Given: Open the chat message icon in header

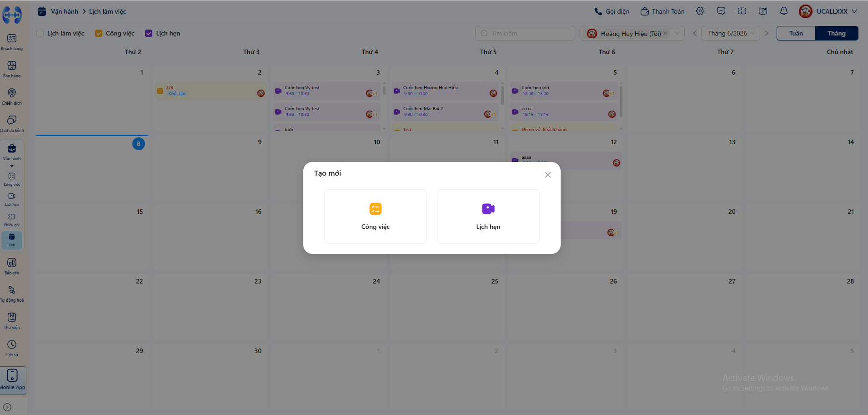Looking at the screenshot, I should coord(721,11).
